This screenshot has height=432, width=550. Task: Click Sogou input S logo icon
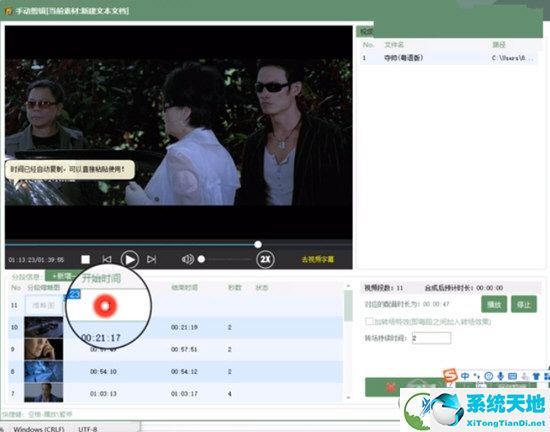click(450, 376)
